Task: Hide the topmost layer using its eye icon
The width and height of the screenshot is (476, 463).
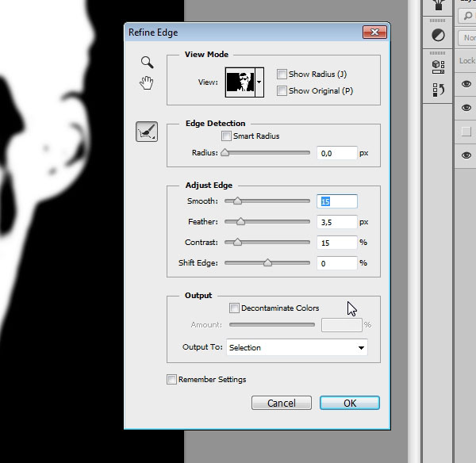Action: (x=466, y=85)
